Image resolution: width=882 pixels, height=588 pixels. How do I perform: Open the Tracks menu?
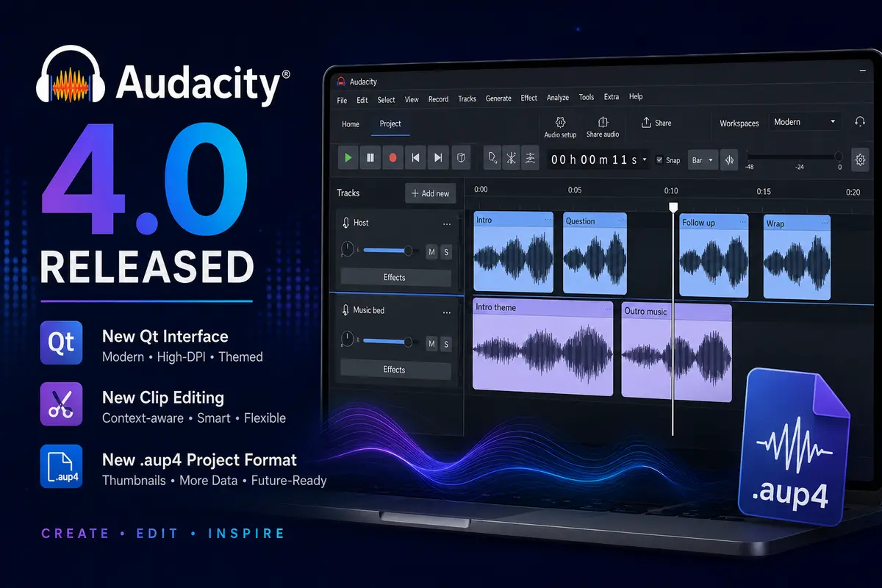467,99
